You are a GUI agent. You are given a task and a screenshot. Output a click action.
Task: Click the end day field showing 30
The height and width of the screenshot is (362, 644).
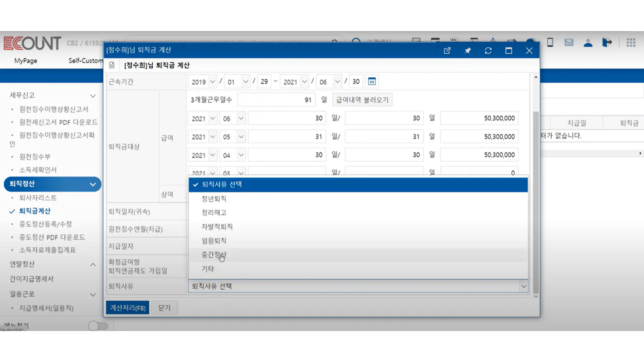(x=356, y=82)
